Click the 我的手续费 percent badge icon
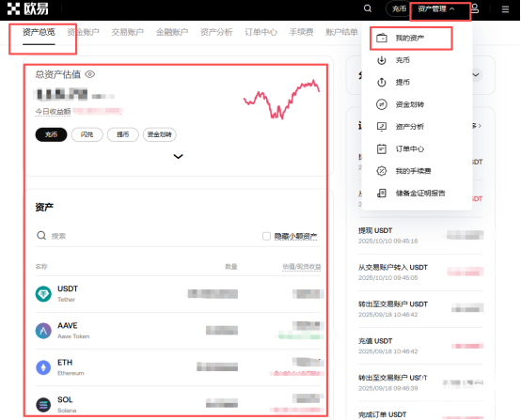Image resolution: width=521 pixels, height=420 pixels. (x=382, y=171)
